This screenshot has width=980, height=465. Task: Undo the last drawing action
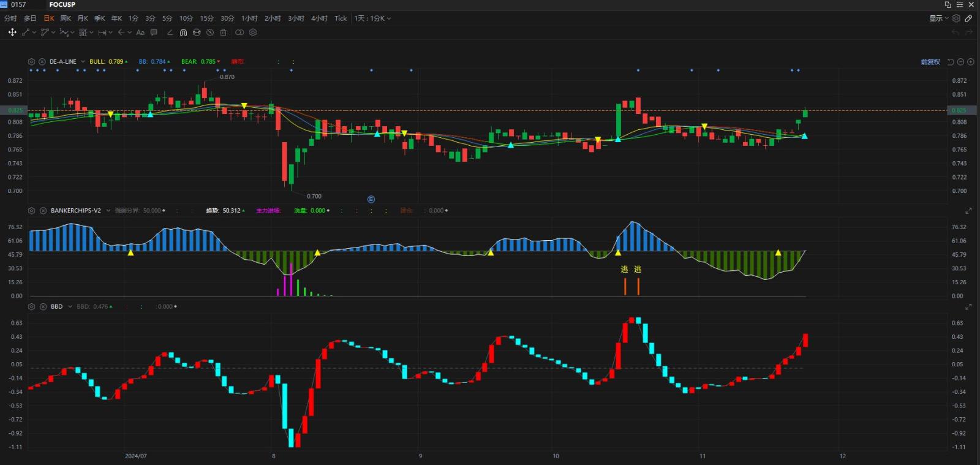pos(956,32)
